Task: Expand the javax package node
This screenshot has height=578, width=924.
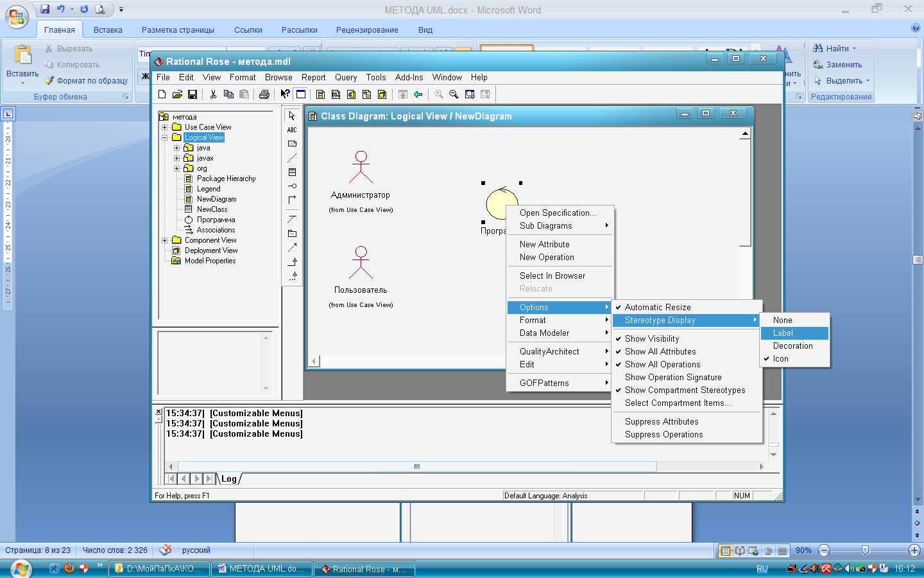Action: 177,158
